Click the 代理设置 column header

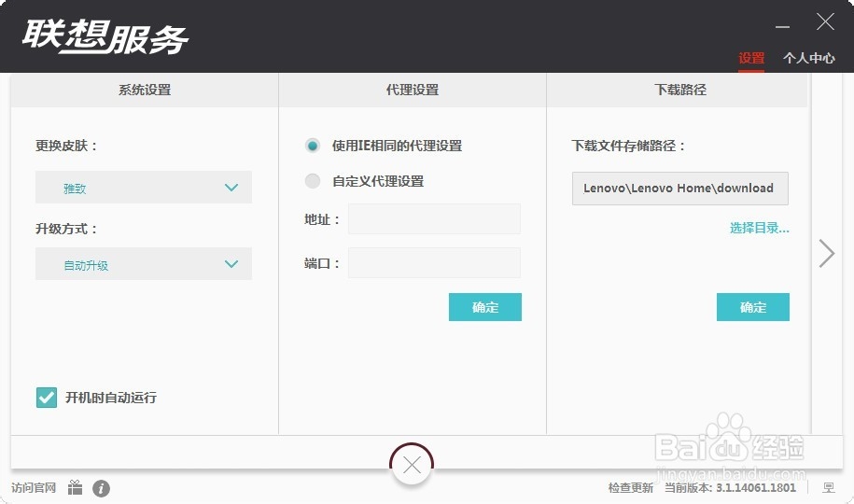pyautogui.click(x=413, y=90)
